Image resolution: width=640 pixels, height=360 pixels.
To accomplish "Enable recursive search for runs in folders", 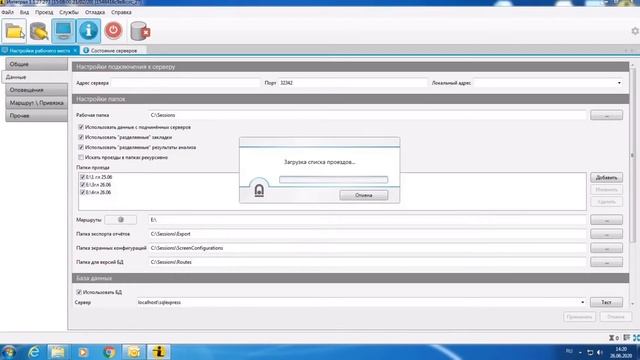I will (x=81, y=157).
